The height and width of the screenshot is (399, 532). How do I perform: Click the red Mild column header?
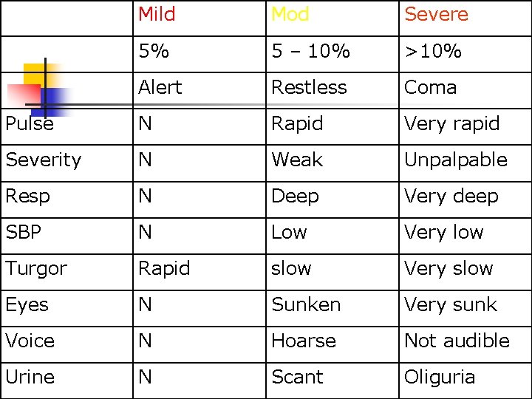(157, 14)
